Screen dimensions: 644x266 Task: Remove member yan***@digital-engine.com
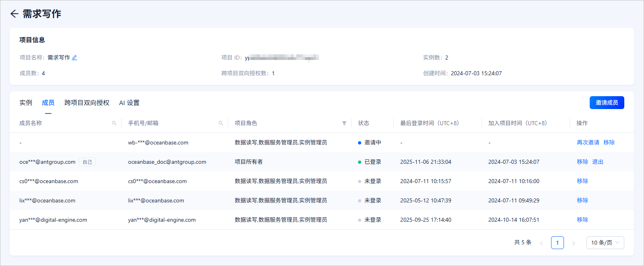coord(582,220)
